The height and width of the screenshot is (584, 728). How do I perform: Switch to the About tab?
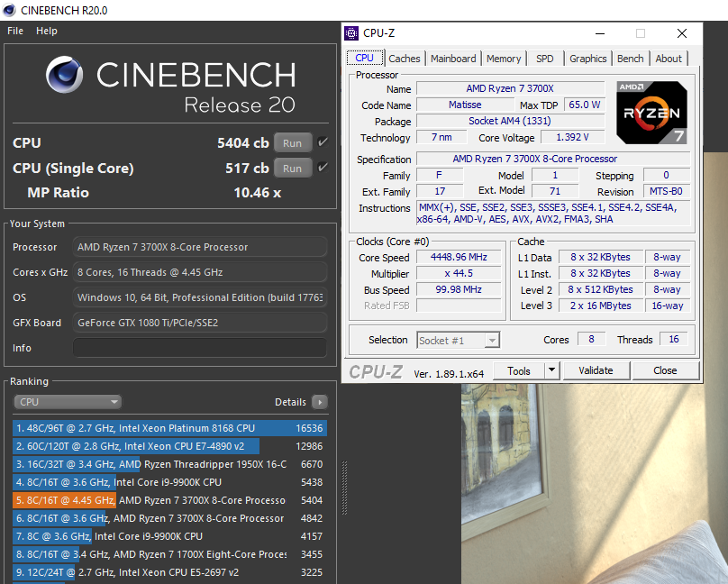[669, 59]
